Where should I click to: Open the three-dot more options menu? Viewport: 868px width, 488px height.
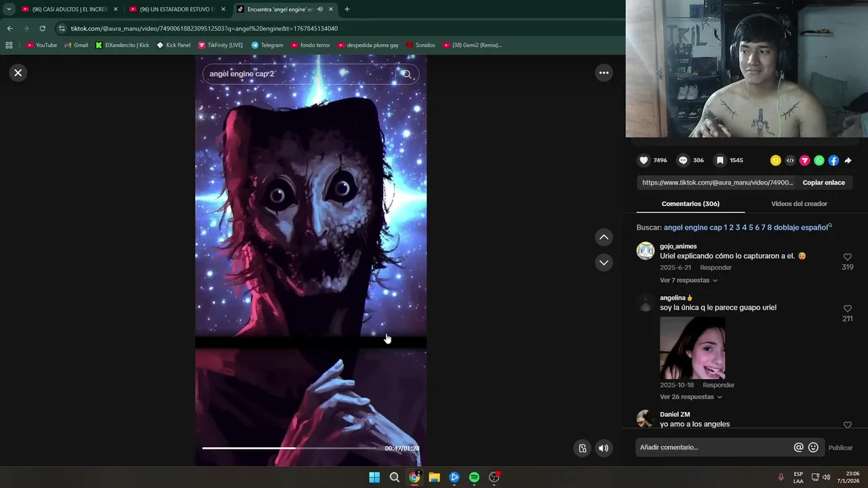coord(604,73)
